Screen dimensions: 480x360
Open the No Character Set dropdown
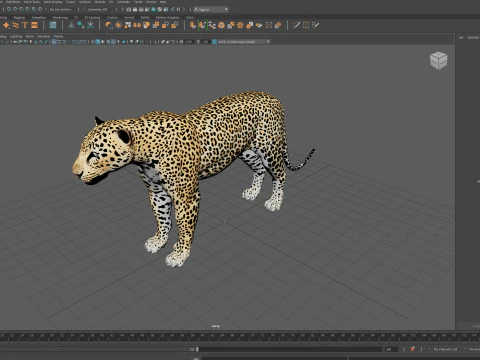click(x=446, y=349)
